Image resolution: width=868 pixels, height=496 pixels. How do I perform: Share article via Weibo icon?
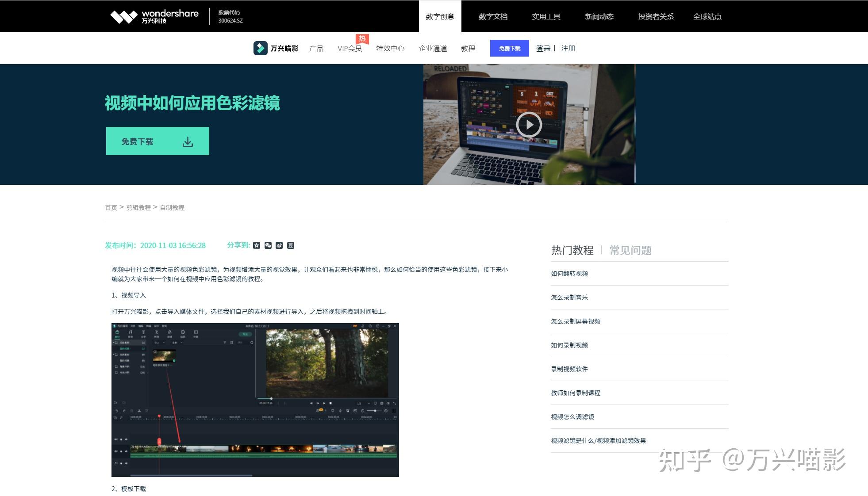coord(279,245)
